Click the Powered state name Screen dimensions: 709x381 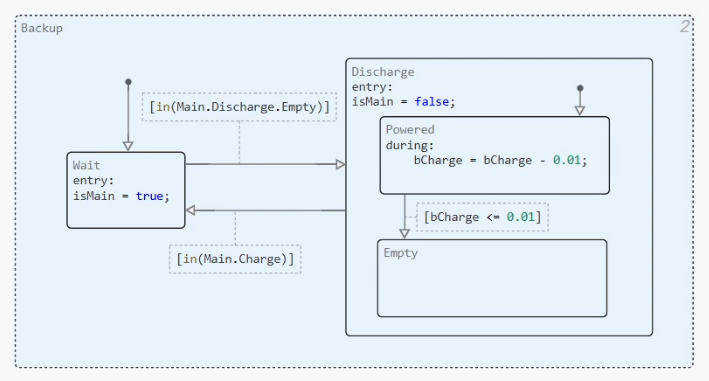pos(410,130)
